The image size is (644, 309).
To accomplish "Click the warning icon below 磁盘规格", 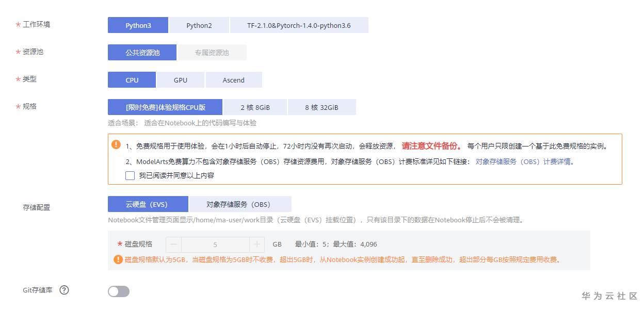I will click(118, 259).
